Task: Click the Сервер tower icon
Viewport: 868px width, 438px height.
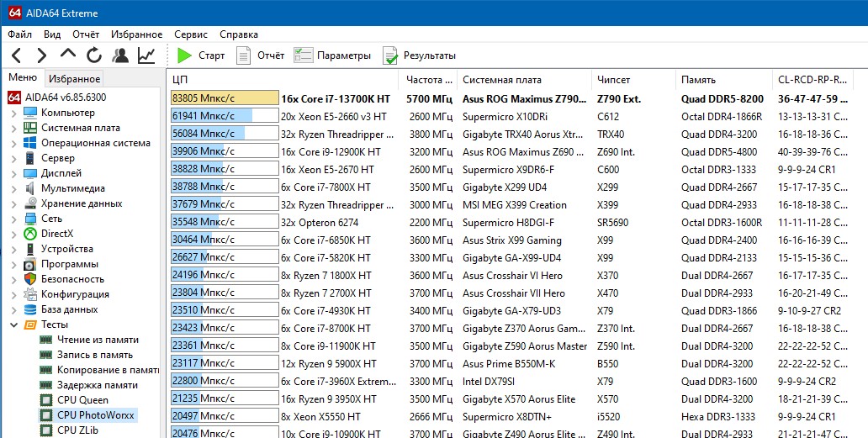Action: tap(30, 158)
